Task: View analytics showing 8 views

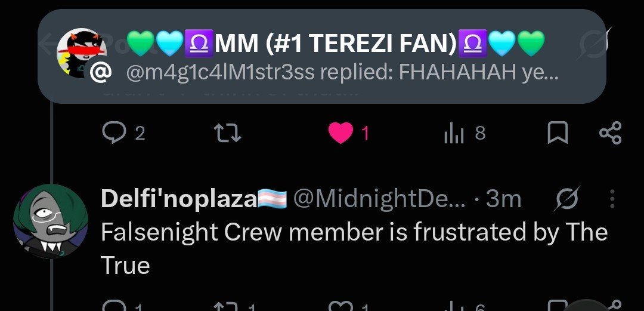Action: (x=465, y=133)
